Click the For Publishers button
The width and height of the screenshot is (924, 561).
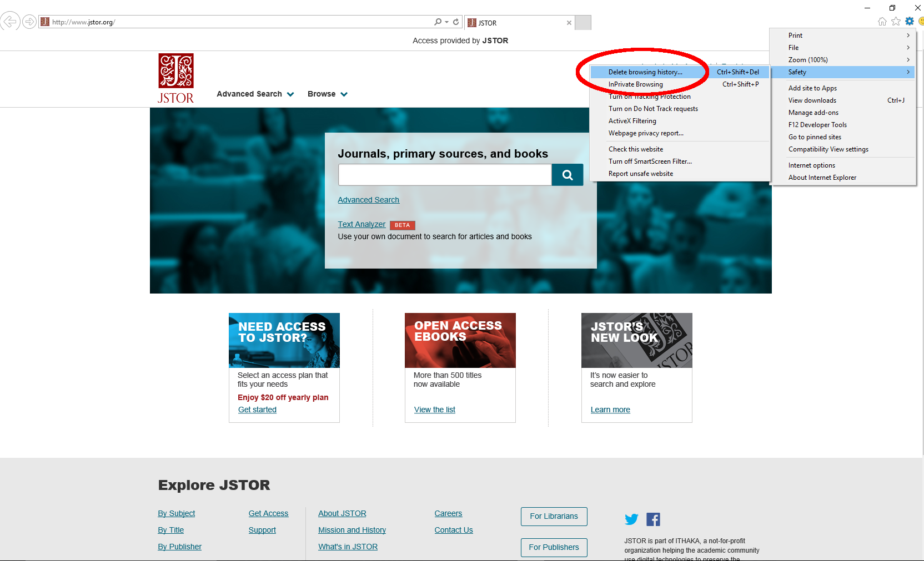[x=554, y=547]
